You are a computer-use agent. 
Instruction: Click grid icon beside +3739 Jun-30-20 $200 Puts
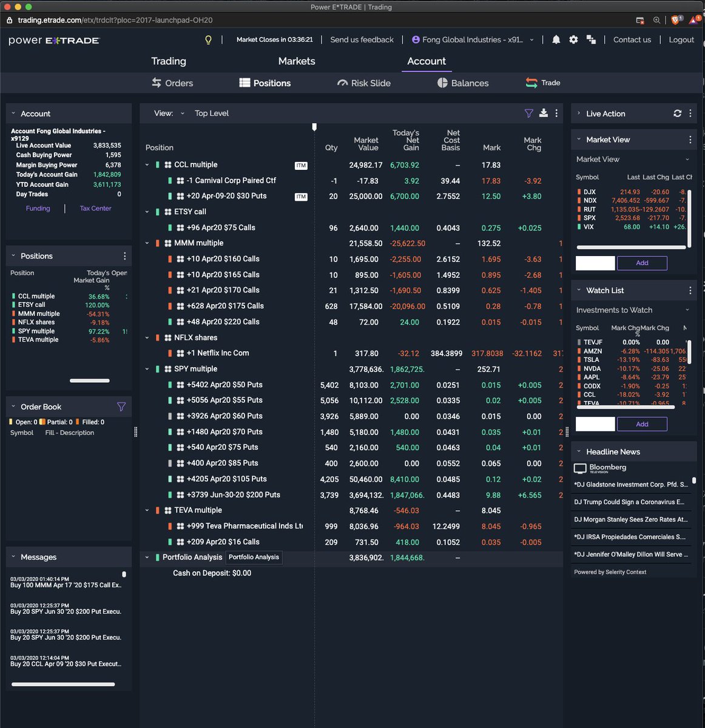coord(180,495)
